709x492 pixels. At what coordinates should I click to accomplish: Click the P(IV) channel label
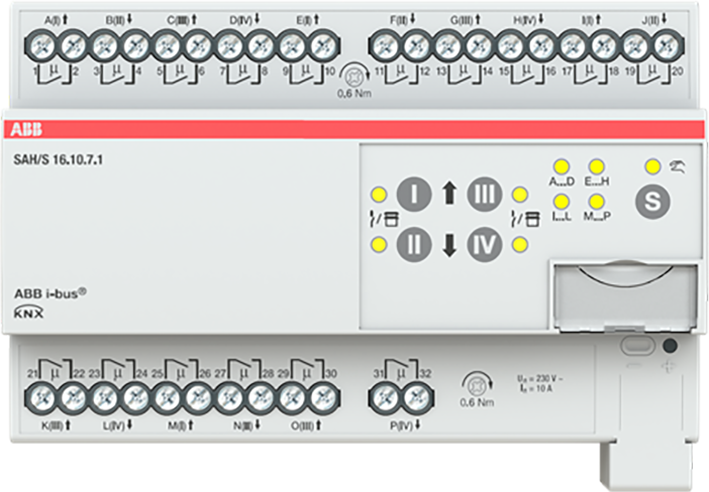tap(405, 425)
